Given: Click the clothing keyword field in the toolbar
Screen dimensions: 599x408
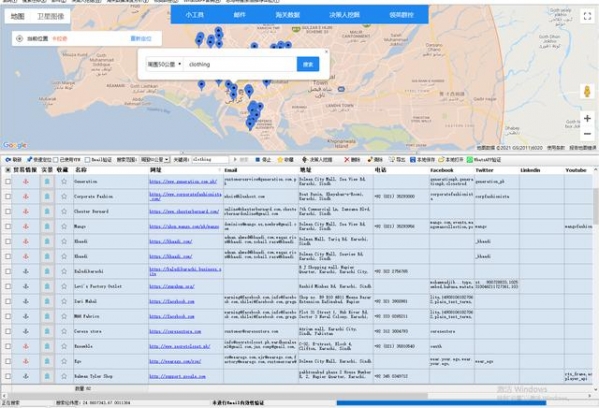Looking at the screenshot, I should [x=210, y=160].
